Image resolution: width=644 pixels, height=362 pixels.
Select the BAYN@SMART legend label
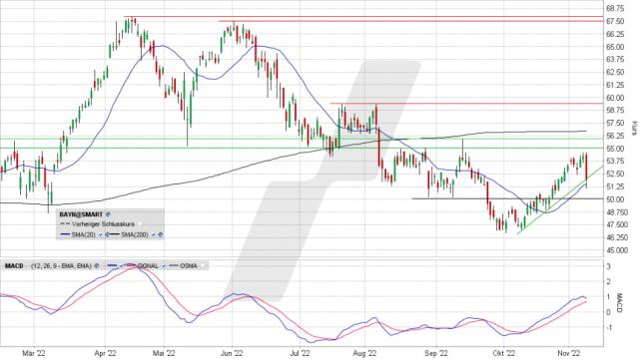pyautogui.click(x=81, y=214)
